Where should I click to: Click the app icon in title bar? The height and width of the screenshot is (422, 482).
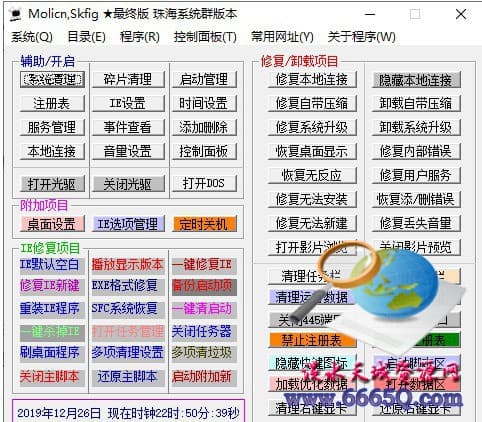[15, 14]
